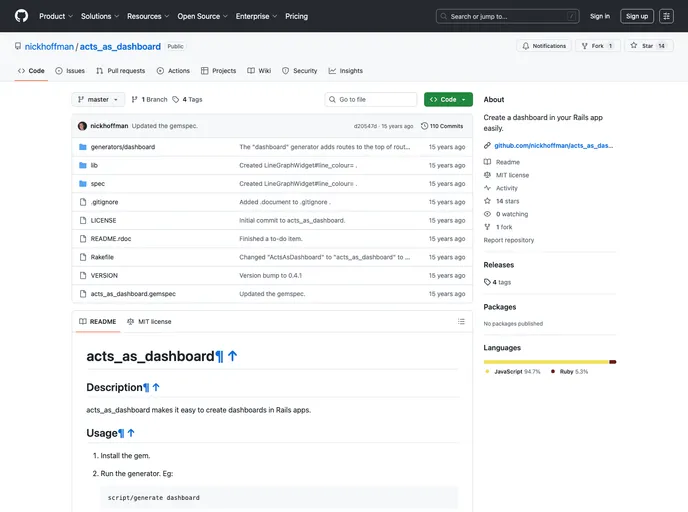688x512 pixels.
Task: Open the generators/dashboard folder
Action: 123,147
